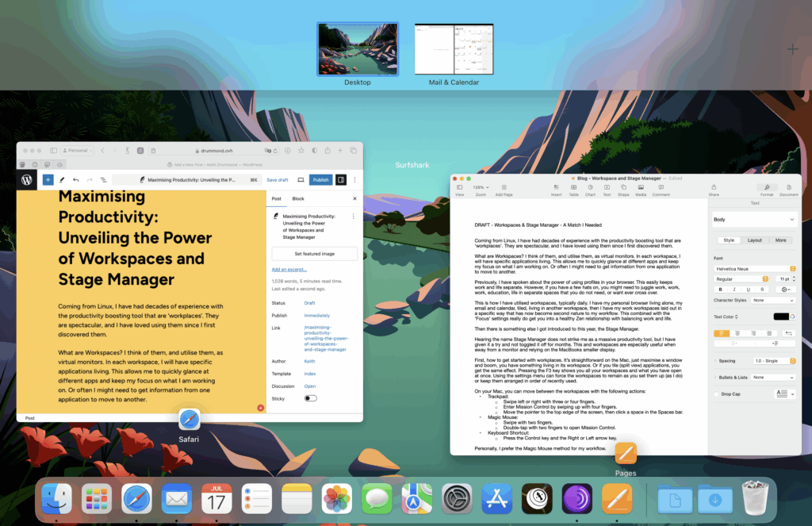Viewport: 812px width, 526px height.
Task: Click the Safari bookmark star icon
Action: (x=301, y=151)
